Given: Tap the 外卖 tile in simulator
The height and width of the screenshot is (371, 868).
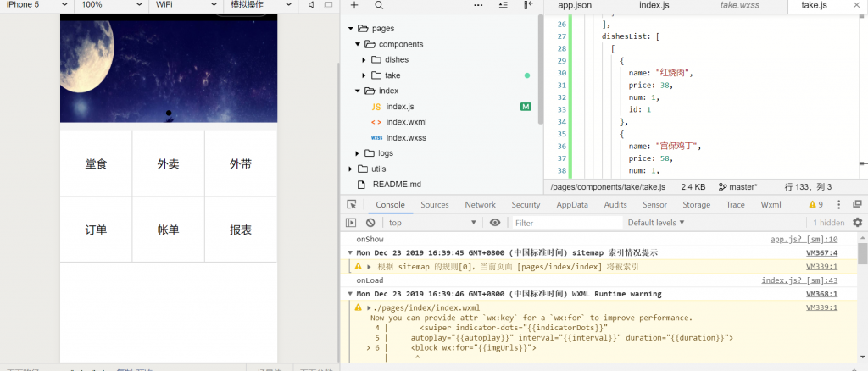Looking at the screenshot, I should [169, 163].
